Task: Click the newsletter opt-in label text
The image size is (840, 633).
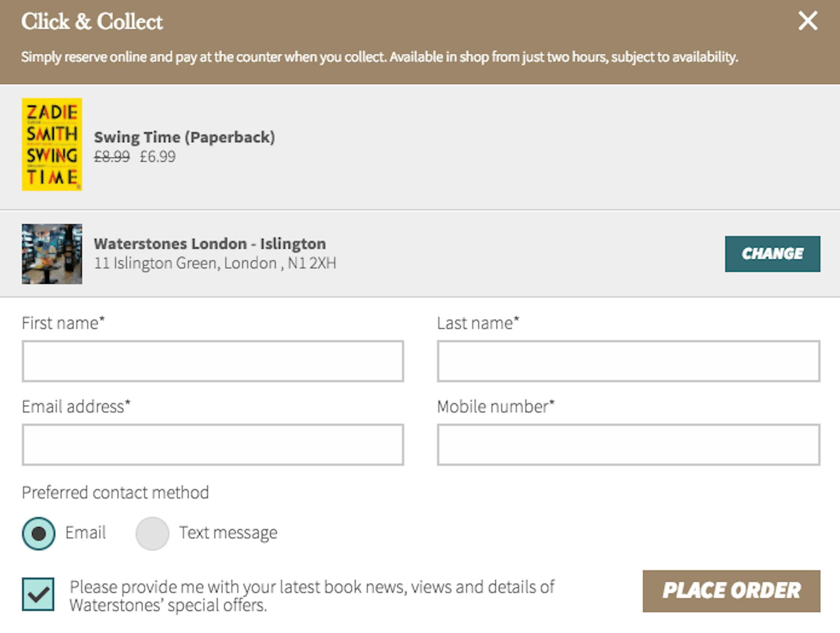Action: (x=312, y=596)
